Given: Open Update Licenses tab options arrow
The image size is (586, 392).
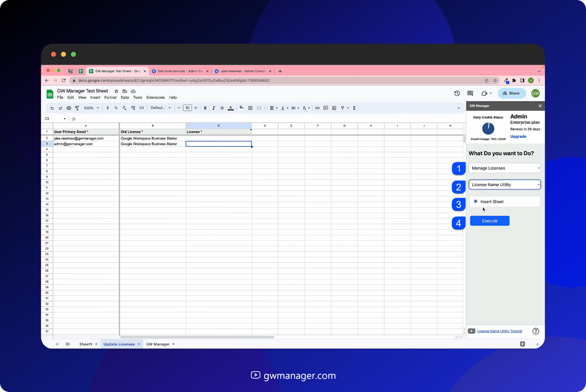Looking at the screenshot, I should [139, 344].
